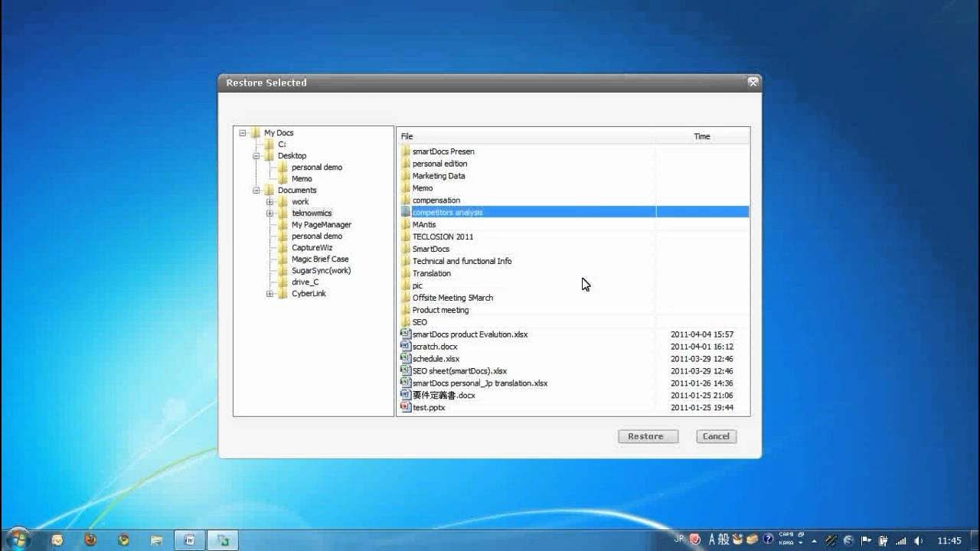This screenshot has height=551, width=980.
Task: Select personal demo under Desktop
Action: 317,167
